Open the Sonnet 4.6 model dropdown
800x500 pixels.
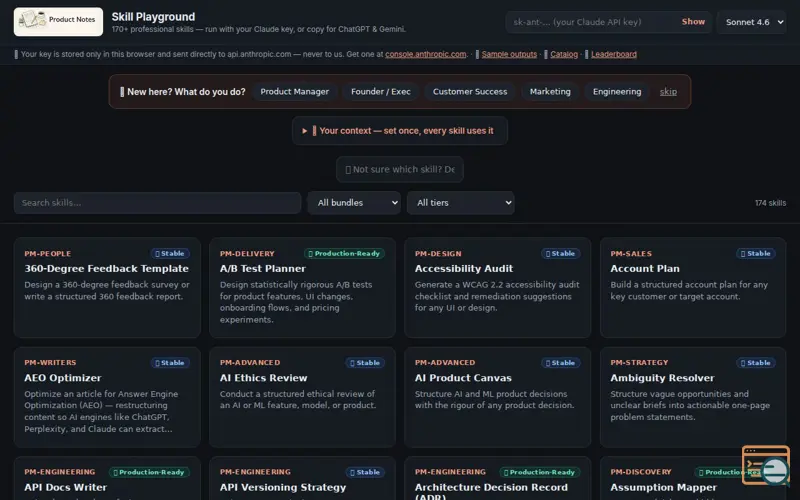pos(752,22)
